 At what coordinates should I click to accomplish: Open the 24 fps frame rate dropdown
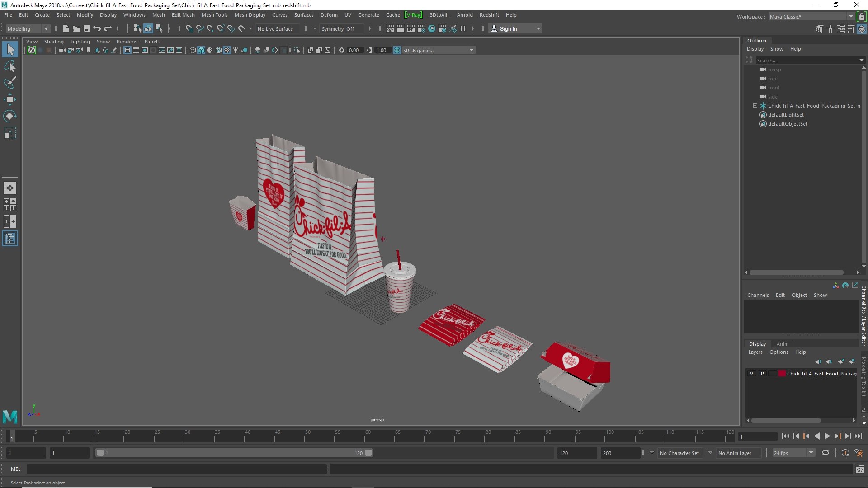[793, 453]
